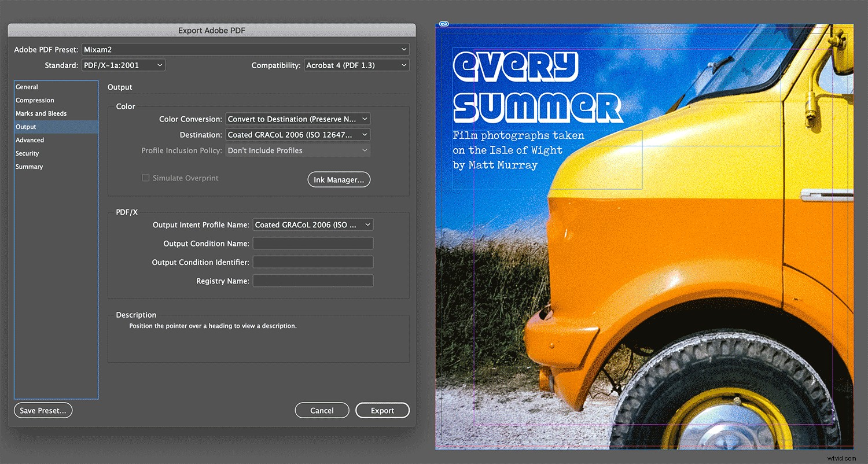Viewport: 868px width, 464px height.
Task: View the Summary panel
Action: pyautogui.click(x=29, y=166)
